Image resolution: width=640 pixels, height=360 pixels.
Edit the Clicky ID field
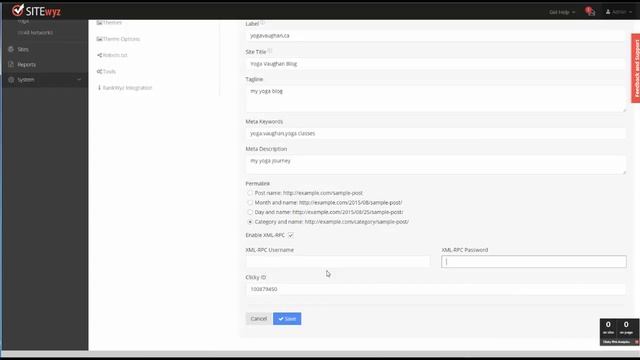(x=436, y=289)
